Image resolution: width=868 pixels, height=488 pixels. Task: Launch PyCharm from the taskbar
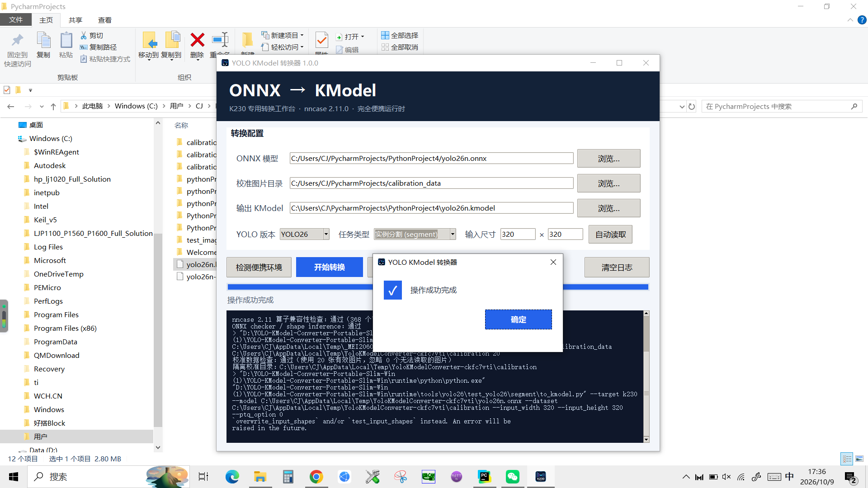(485, 476)
